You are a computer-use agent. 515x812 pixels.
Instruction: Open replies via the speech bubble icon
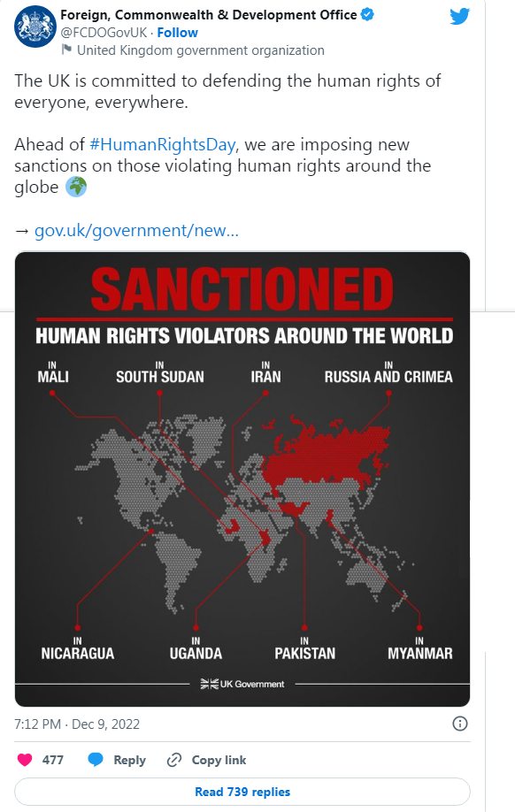coord(97,759)
